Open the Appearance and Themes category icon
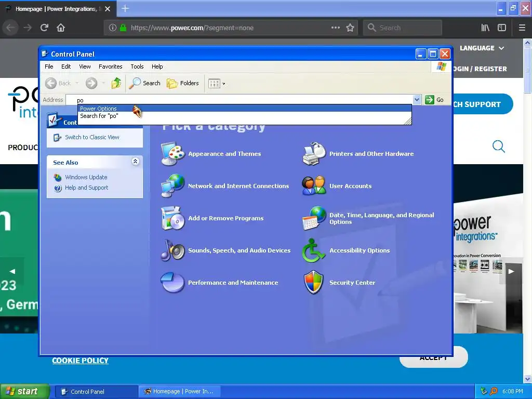 coord(172,154)
